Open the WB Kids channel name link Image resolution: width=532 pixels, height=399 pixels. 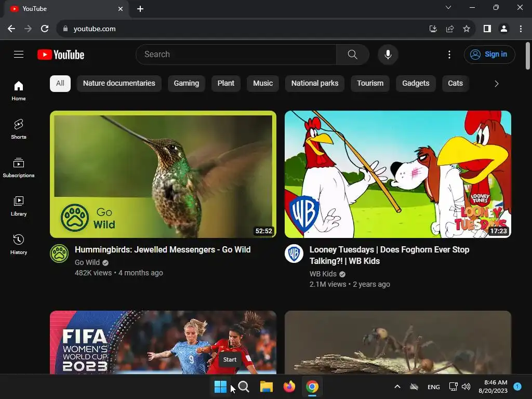(323, 274)
